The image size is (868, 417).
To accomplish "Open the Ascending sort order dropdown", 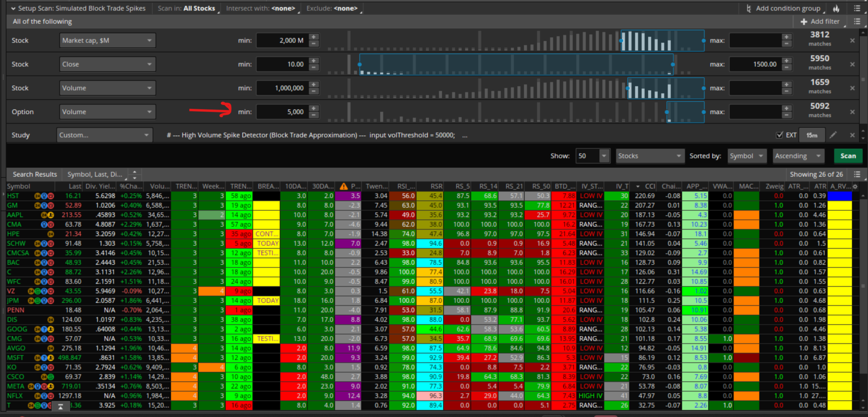I will (x=799, y=156).
